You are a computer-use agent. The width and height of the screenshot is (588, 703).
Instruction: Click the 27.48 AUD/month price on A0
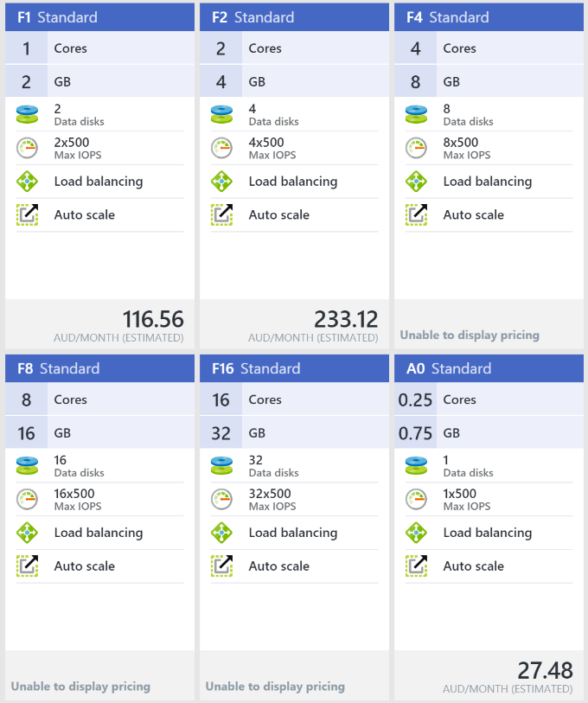tap(545, 671)
